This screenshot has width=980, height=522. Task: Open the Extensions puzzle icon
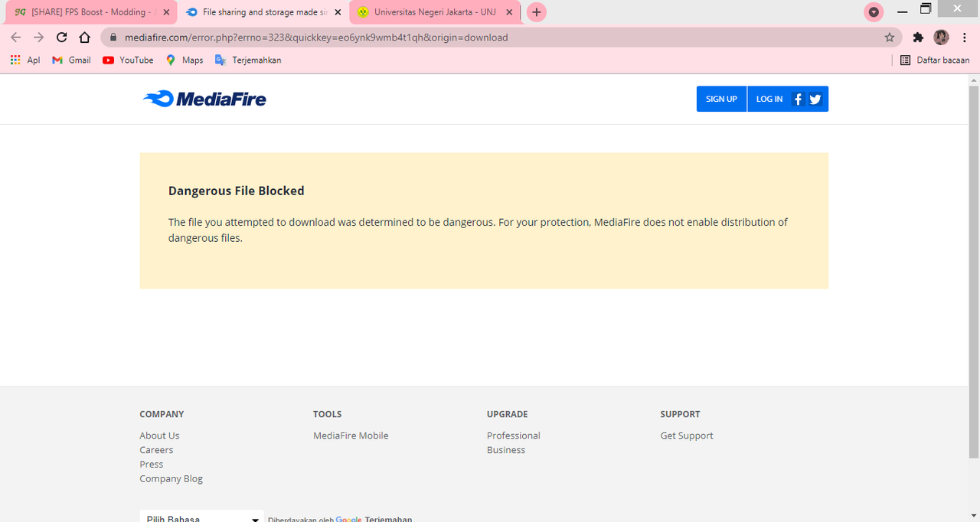click(x=918, y=37)
